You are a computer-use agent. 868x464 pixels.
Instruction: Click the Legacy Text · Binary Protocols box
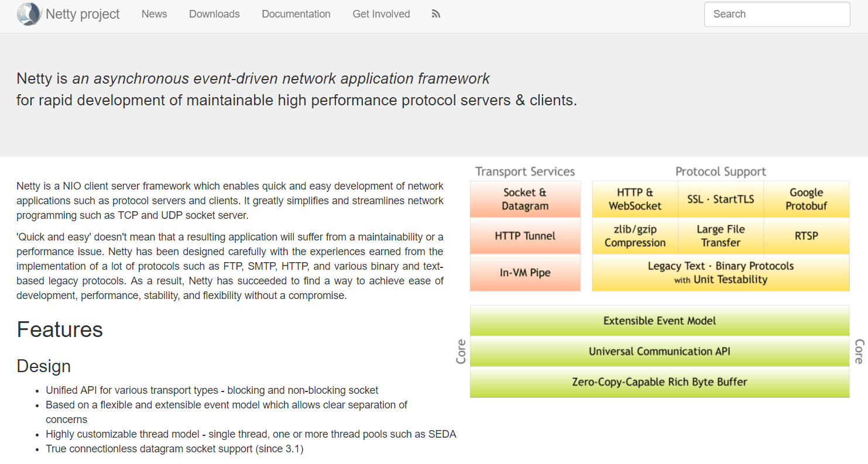tap(721, 273)
